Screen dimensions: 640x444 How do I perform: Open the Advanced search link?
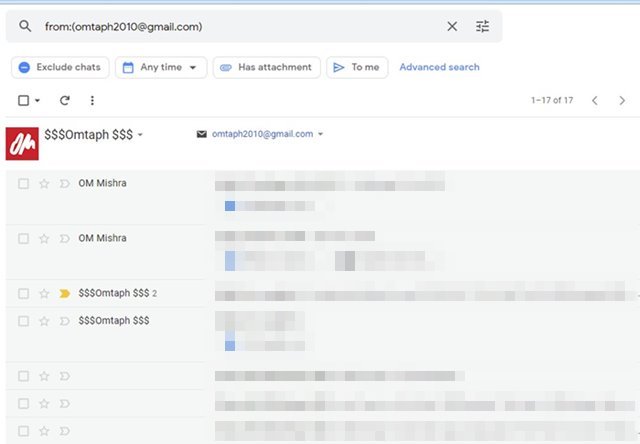pos(439,67)
